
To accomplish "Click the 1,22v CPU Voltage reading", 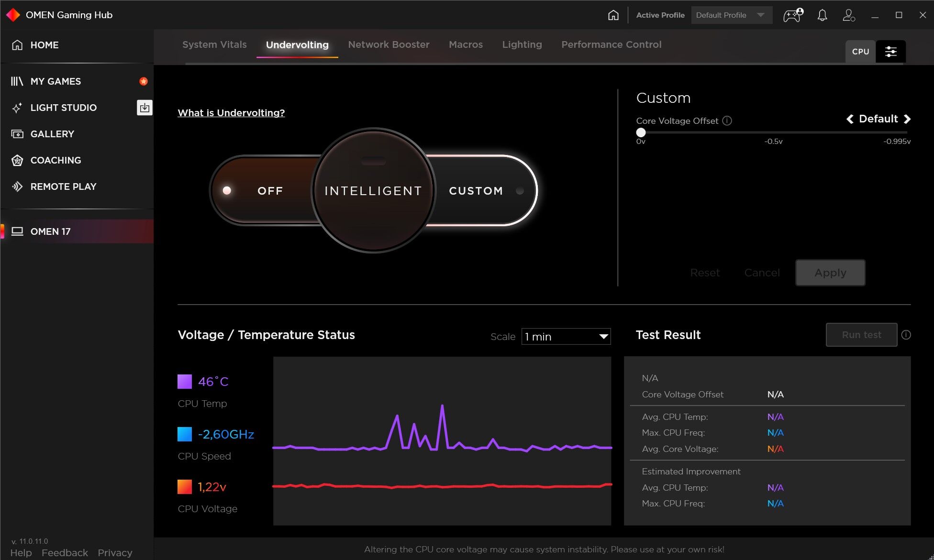I will pyautogui.click(x=212, y=487).
